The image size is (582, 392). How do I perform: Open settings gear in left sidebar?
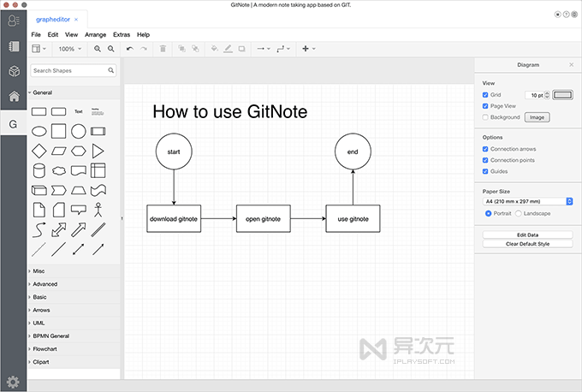click(13, 382)
